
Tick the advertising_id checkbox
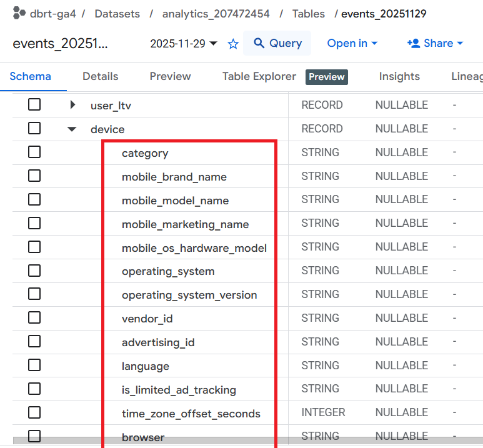pos(34,342)
